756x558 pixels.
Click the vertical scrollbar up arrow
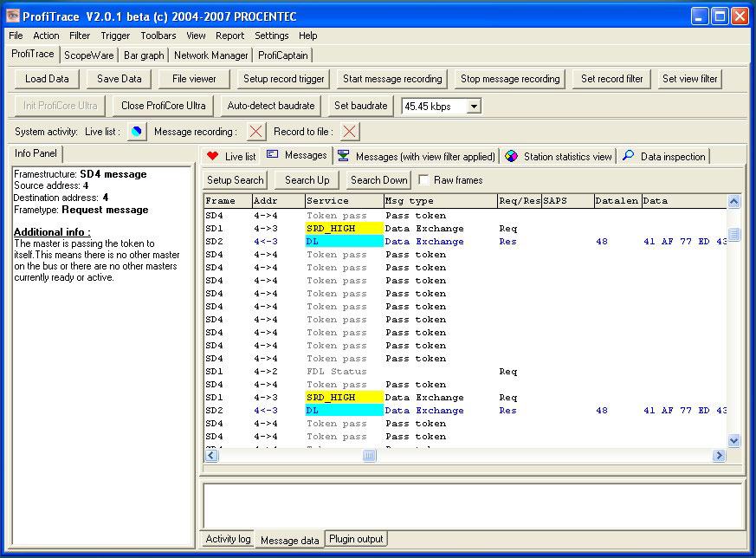[733, 201]
